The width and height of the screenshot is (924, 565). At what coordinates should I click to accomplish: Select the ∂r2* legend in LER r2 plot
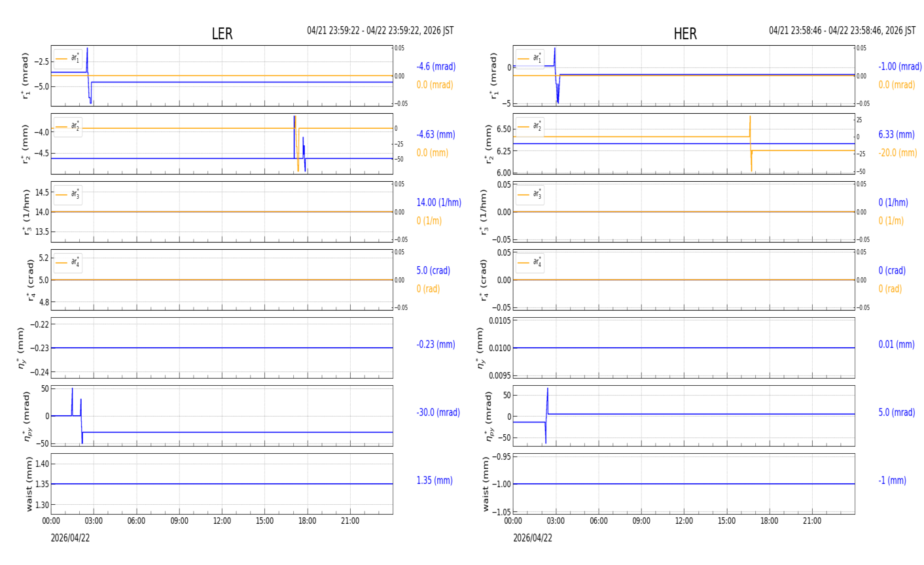pyautogui.click(x=68, y=127)
